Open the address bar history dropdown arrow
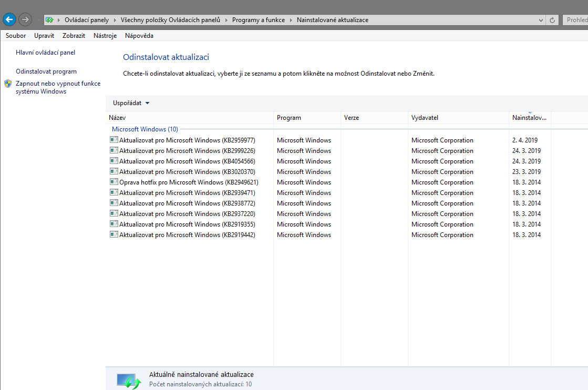This screenshot has width=588, height=390. pos(541,20)
